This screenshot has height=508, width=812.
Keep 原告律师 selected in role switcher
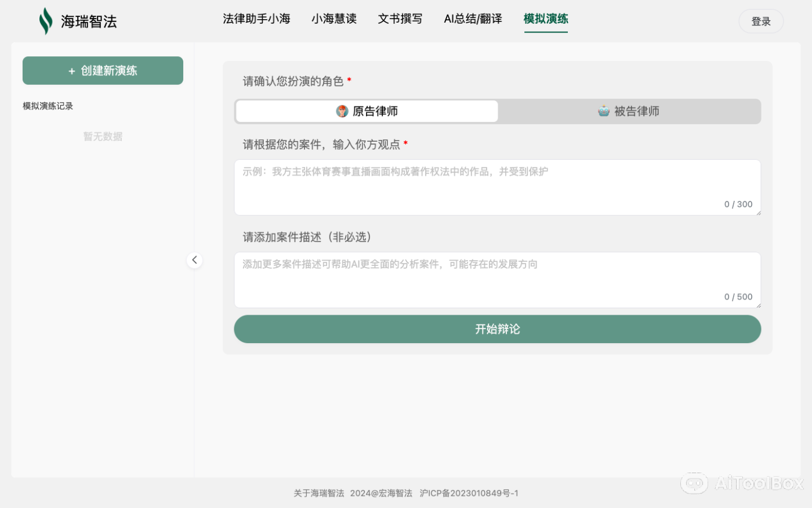[x=366, y=111]
